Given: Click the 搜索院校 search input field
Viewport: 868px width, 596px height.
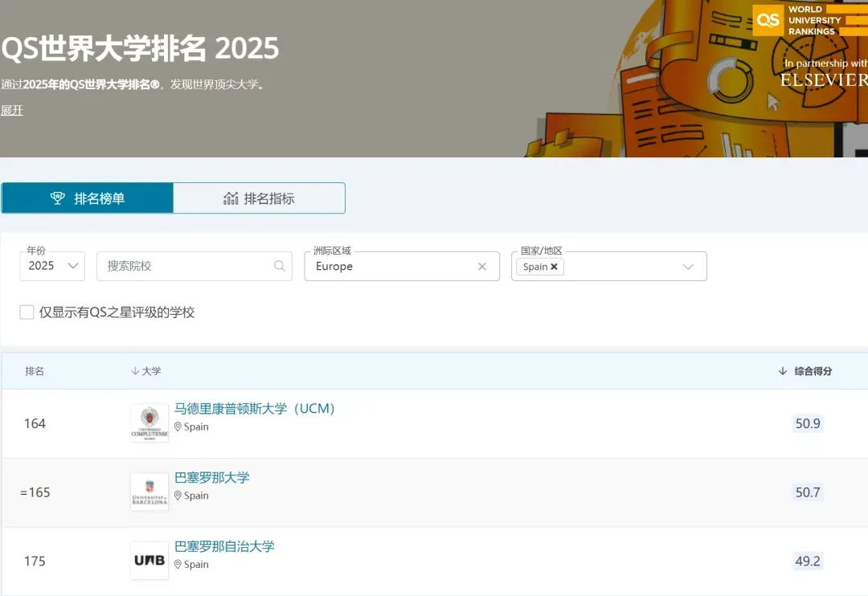Looking at the screenshot, I should (x=194, y=266).
